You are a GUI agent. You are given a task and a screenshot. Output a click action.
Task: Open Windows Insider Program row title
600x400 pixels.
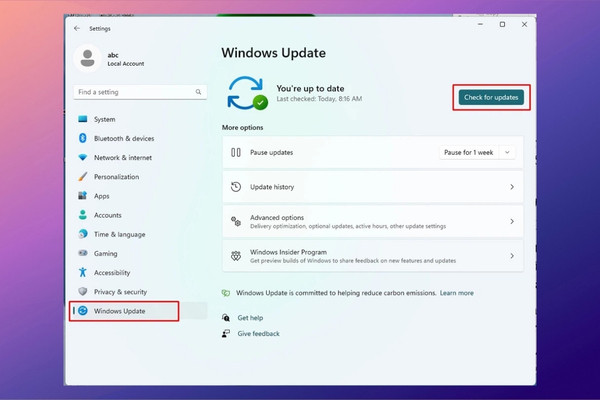288,252
